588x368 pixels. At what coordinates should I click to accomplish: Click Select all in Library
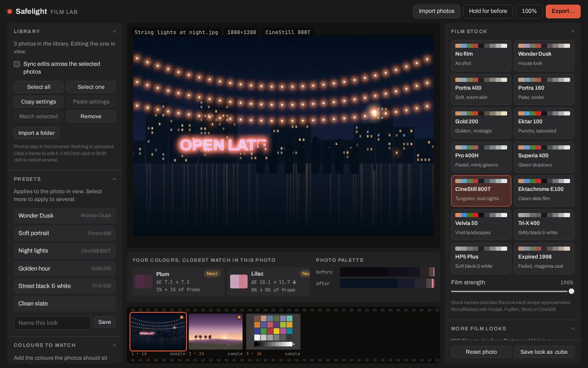pos(39,87)
